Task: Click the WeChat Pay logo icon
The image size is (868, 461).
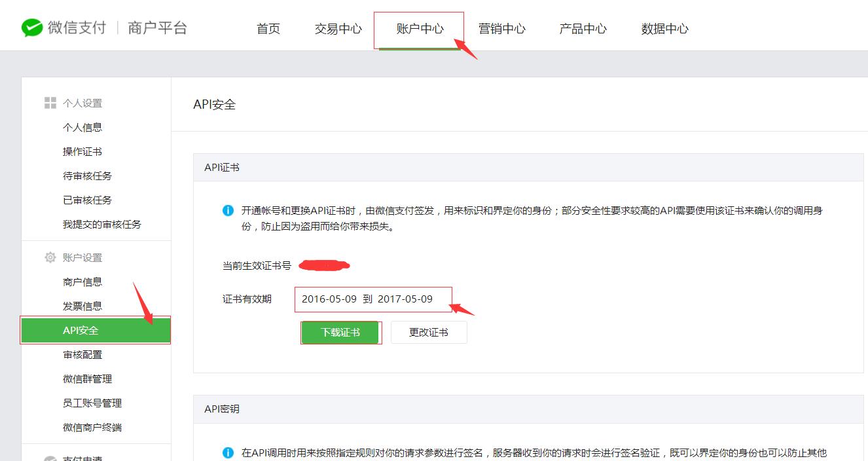Action: [32, 28]
